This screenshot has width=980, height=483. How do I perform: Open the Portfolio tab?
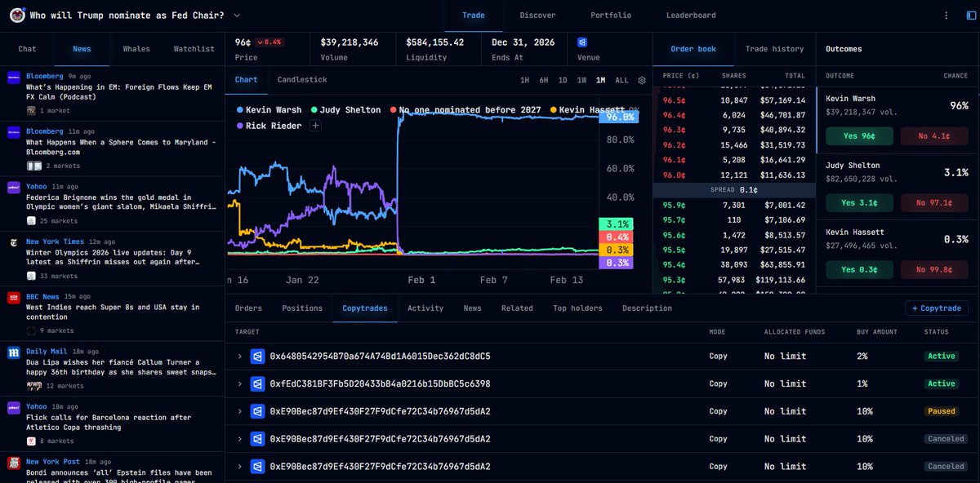[611, 16]
